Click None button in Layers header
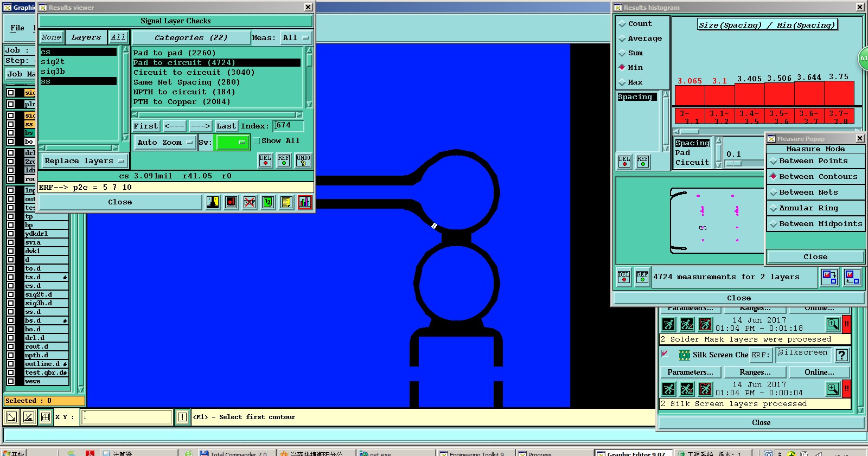Screen dimensions: 868x456 pyautogui.click(x=52, y=37)
